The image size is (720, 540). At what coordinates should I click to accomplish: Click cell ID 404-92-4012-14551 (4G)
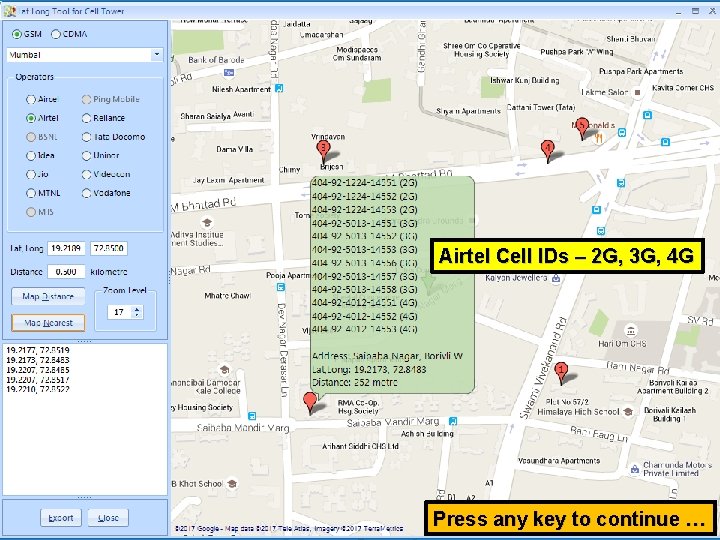click(365, 303)
